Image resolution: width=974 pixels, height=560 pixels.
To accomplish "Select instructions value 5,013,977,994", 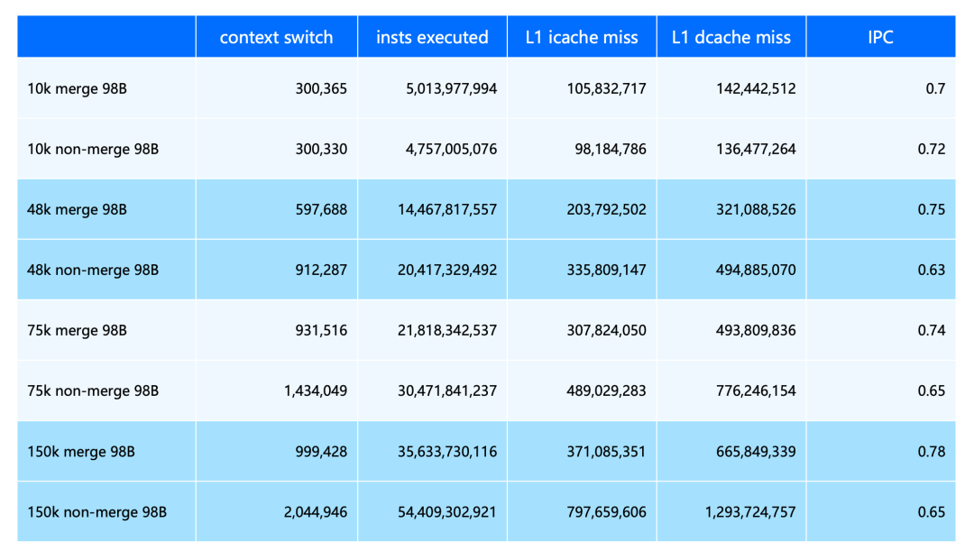I will [452, 88].
